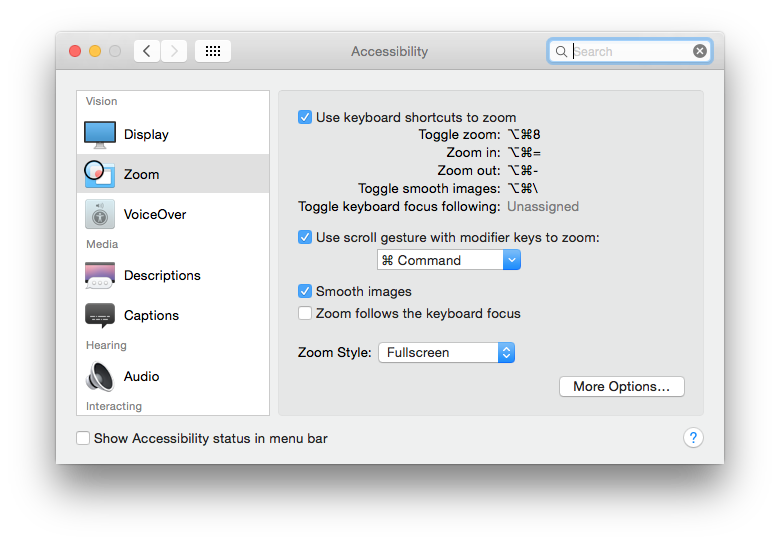Click the Show All grid icon

tap(213, 51)
